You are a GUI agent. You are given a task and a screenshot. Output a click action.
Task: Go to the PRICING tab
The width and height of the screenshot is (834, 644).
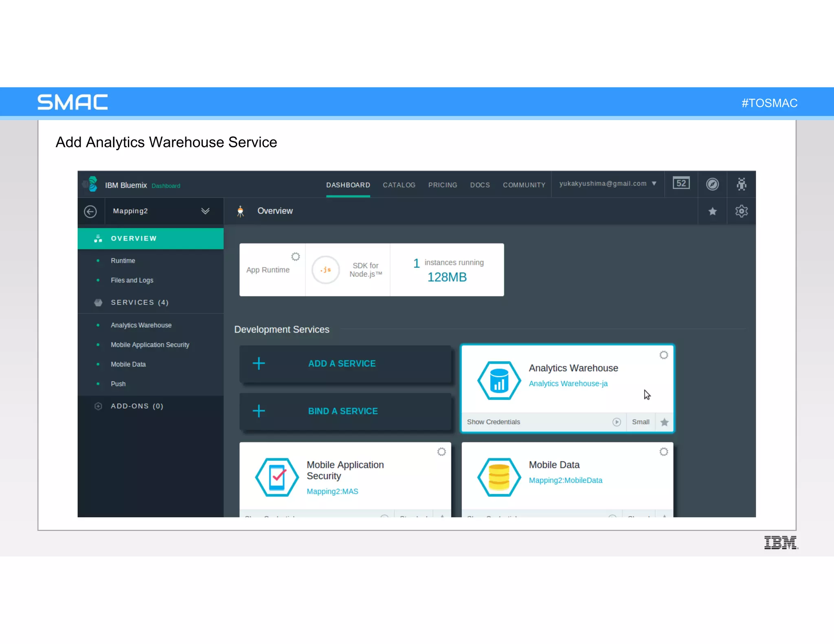click(x=443, y=185)
